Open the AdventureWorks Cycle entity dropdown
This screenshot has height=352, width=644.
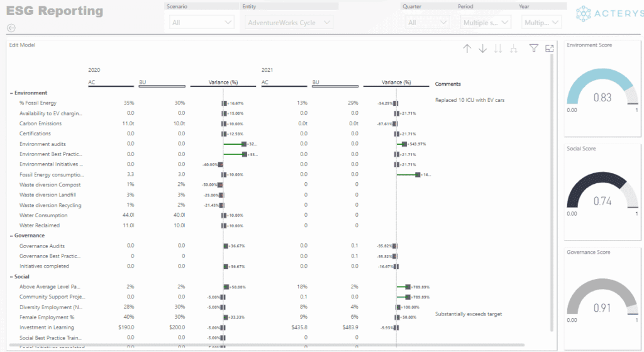pos(289,22)
